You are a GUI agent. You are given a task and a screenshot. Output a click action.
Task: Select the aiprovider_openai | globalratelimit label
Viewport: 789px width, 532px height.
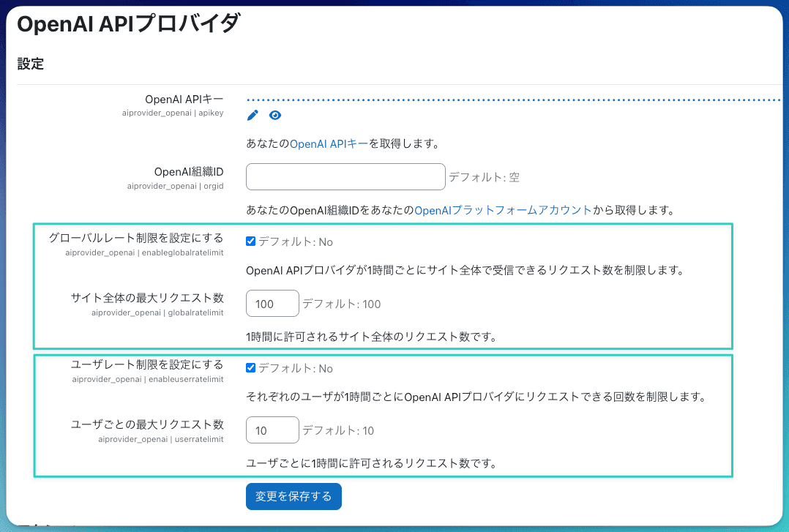[157, 312]
